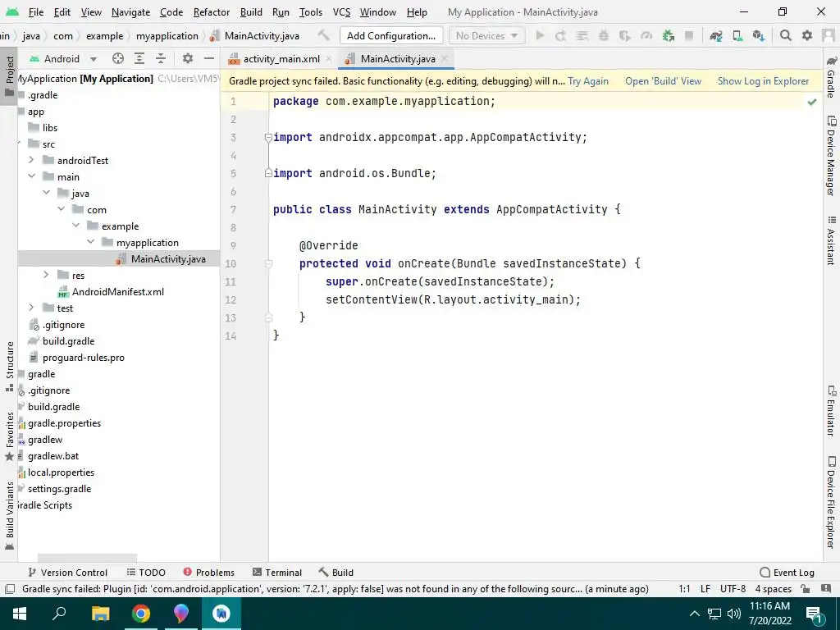Click the Search Everywhere magnifier icon
This screenshot has height=630, width=840.
coord(785,35)
